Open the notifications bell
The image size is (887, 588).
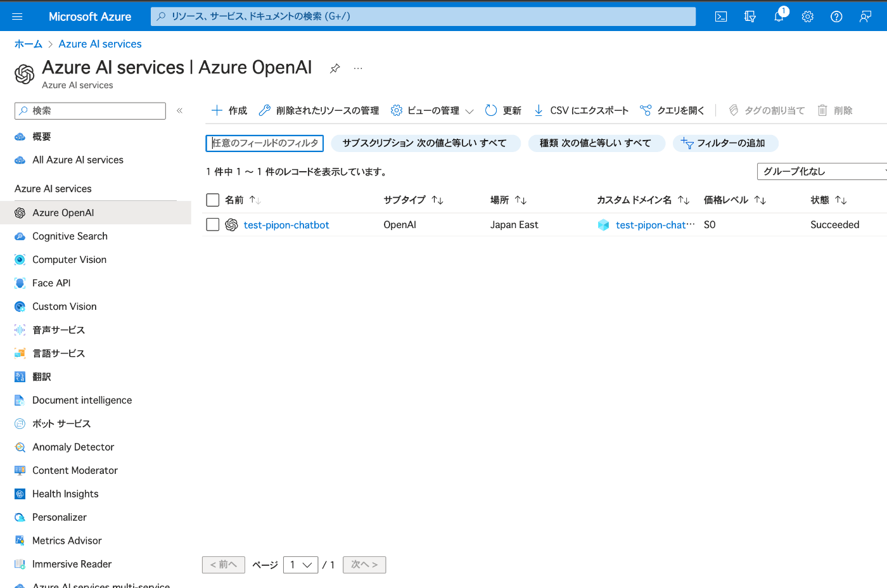pyautogui.click(x=779, y=16)
